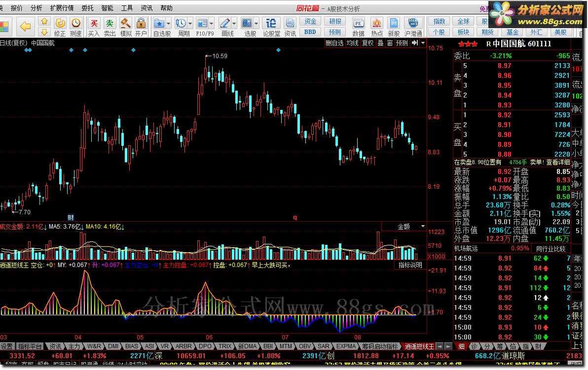This screenshot has width=588, height=370.
Task: Click the 同行业比较 industry comparison link
Action: [551, 248]
